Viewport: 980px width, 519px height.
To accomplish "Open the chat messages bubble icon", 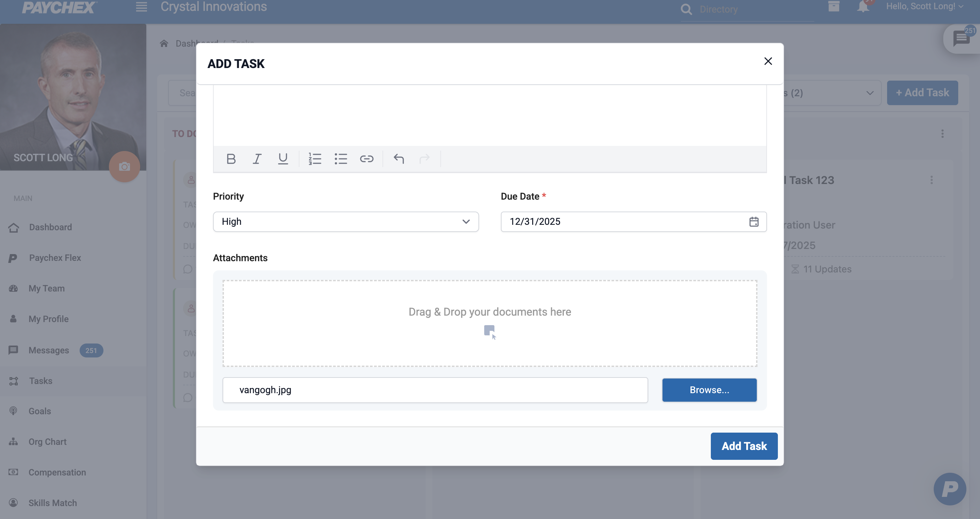I will click(x=961, y=38).
